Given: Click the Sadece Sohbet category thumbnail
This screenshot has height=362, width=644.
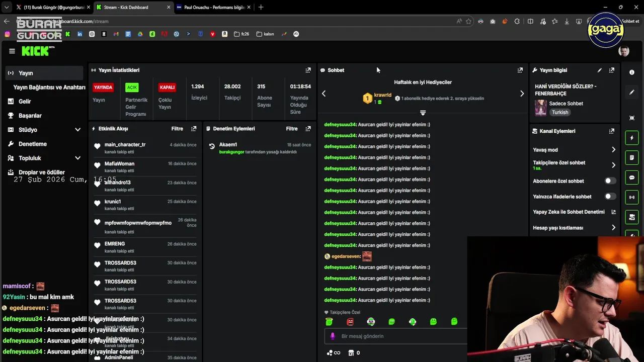Looking at the screenshot, I should coord(541,108).
